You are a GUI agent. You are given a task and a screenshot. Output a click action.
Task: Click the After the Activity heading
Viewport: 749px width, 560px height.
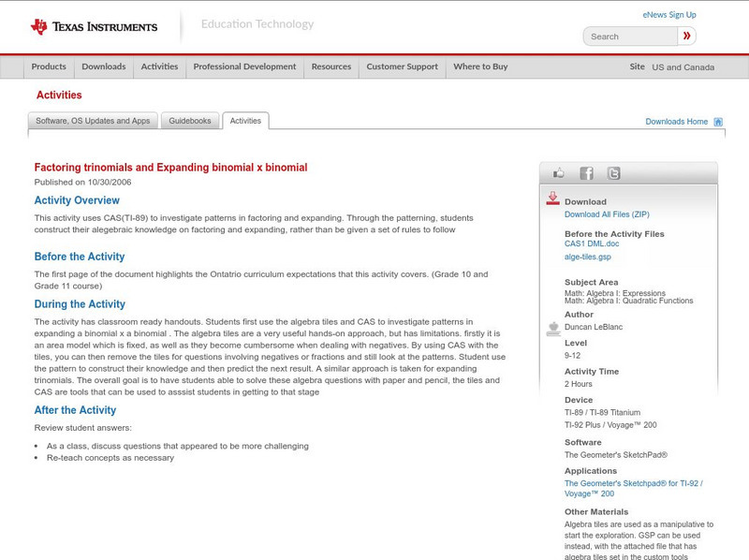[x=75, y=410]
